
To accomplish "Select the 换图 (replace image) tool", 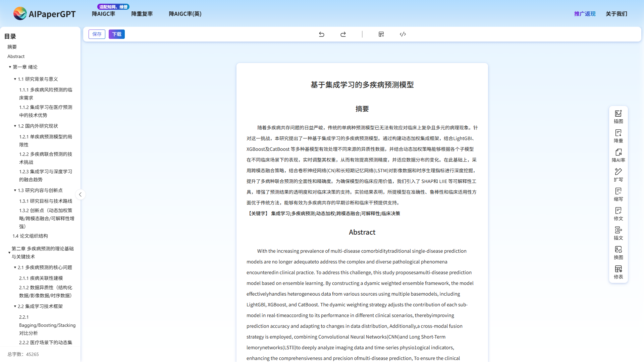I will [619, 252].
